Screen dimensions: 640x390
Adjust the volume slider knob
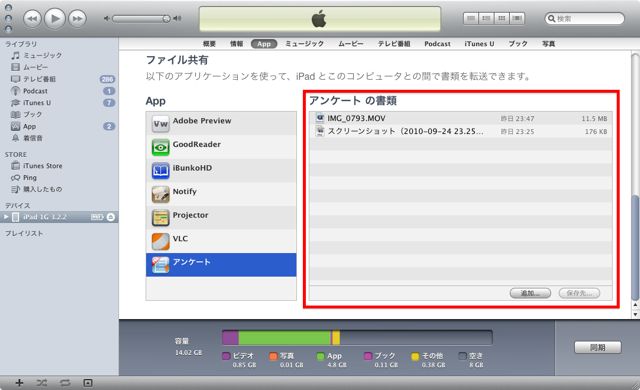tap(166, 18)
